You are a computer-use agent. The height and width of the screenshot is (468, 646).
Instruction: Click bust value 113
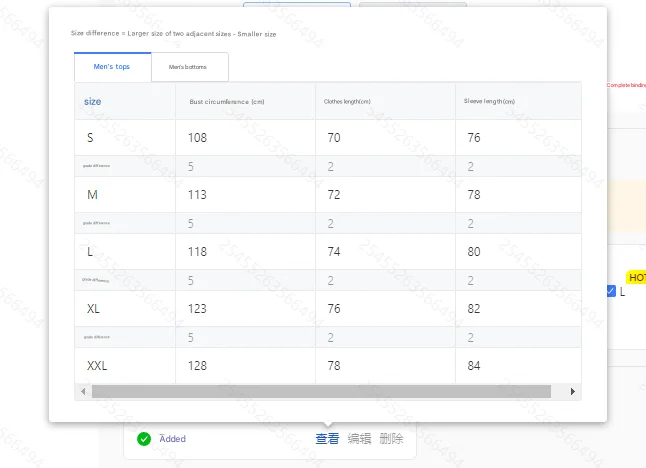click(197, 194)
